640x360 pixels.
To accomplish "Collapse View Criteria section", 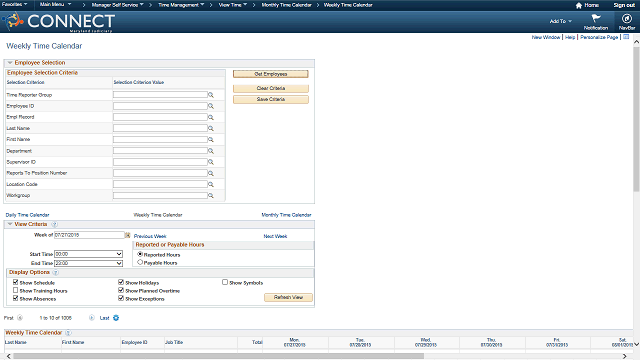I will tap(10, 224).
